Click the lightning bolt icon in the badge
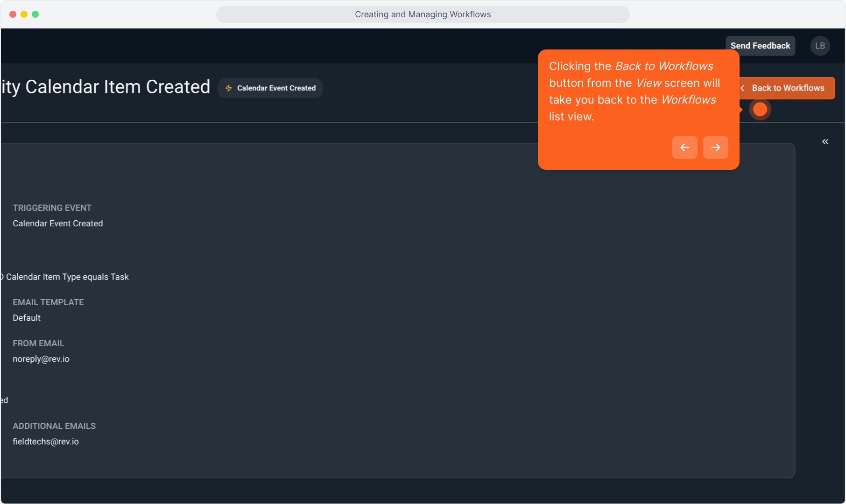The width and height of the screenshot is (846, 504). coord(229,88)
